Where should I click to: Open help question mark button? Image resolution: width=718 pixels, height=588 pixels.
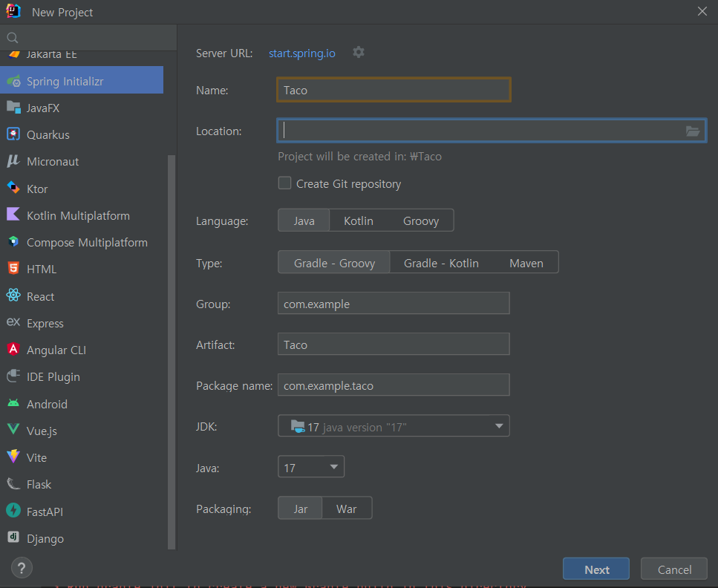pos(22,568)
